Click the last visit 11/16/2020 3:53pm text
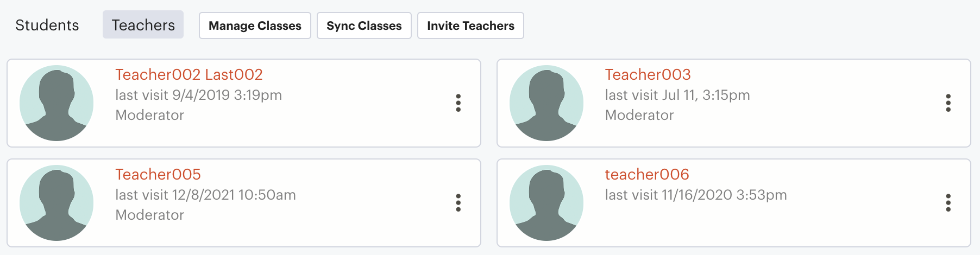This screenshot has height=255, width=980. pyautogui.click(x=696, y=195)
